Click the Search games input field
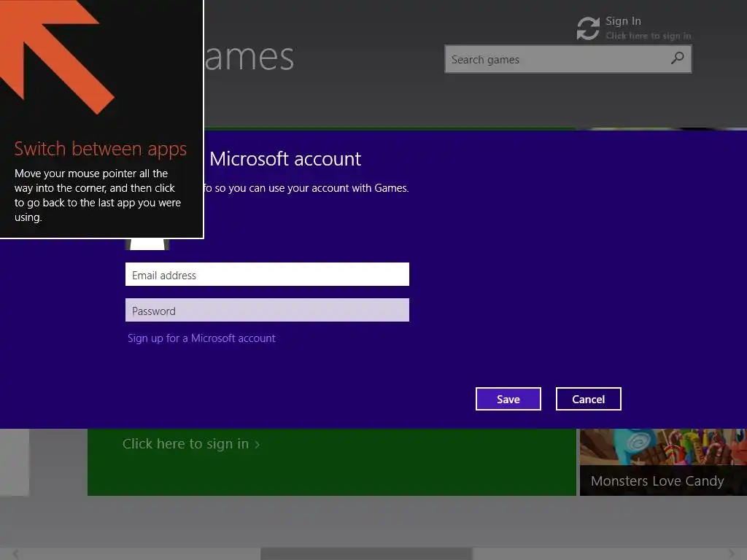Viewport: 747px width, 560px height. click(568, 59)
